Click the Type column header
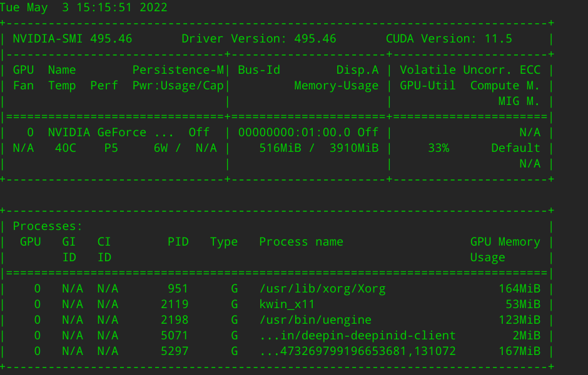Screen dimensions: 588x375 224,242
